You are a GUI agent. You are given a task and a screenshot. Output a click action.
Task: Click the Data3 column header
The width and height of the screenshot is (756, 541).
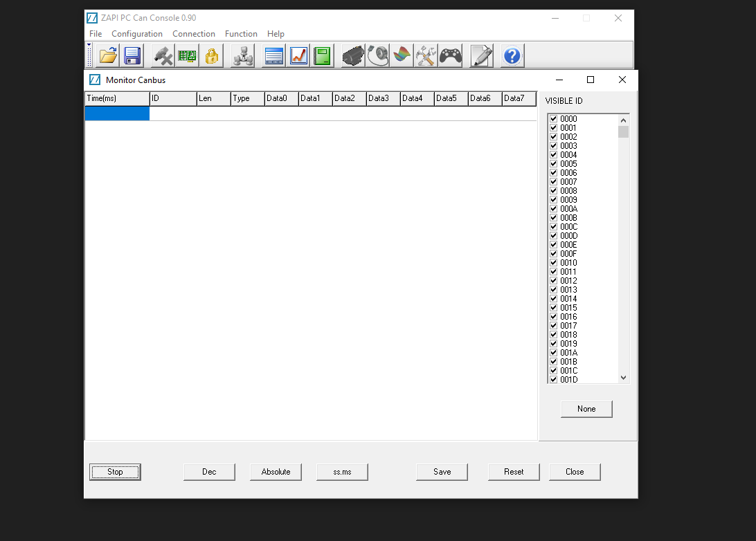coord(384,98)
